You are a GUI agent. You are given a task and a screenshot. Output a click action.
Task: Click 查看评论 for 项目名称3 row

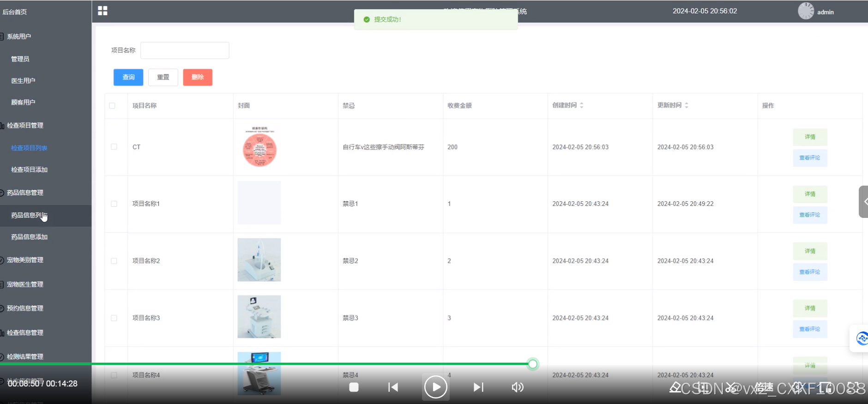pos(810,329)
